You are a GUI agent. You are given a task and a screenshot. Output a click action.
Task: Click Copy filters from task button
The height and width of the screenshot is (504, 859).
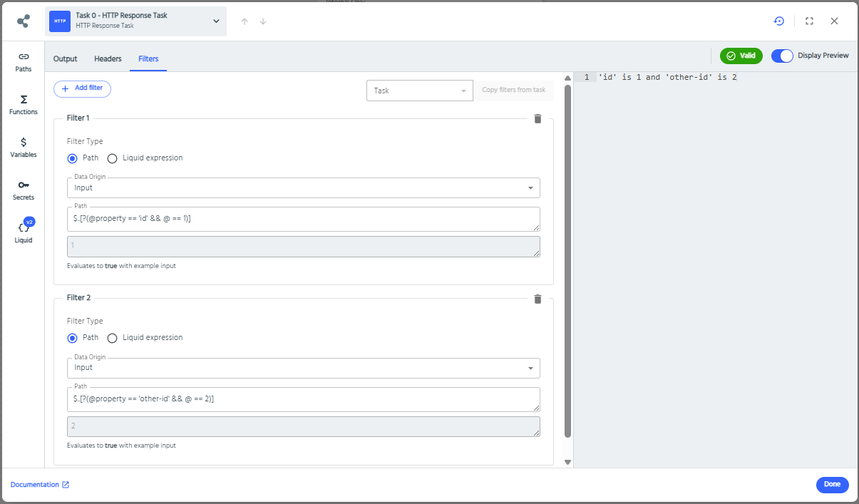coord(513,91)
